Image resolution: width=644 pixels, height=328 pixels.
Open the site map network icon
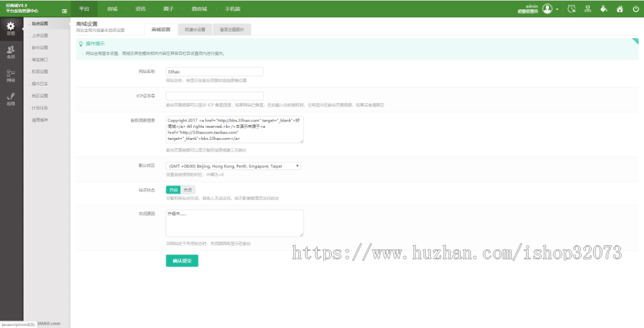tap(587, 9)
